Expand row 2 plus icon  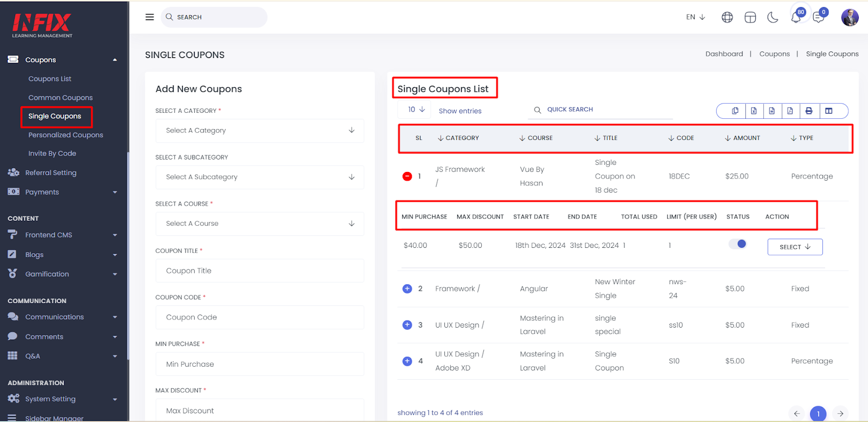(x=407, y=289)
